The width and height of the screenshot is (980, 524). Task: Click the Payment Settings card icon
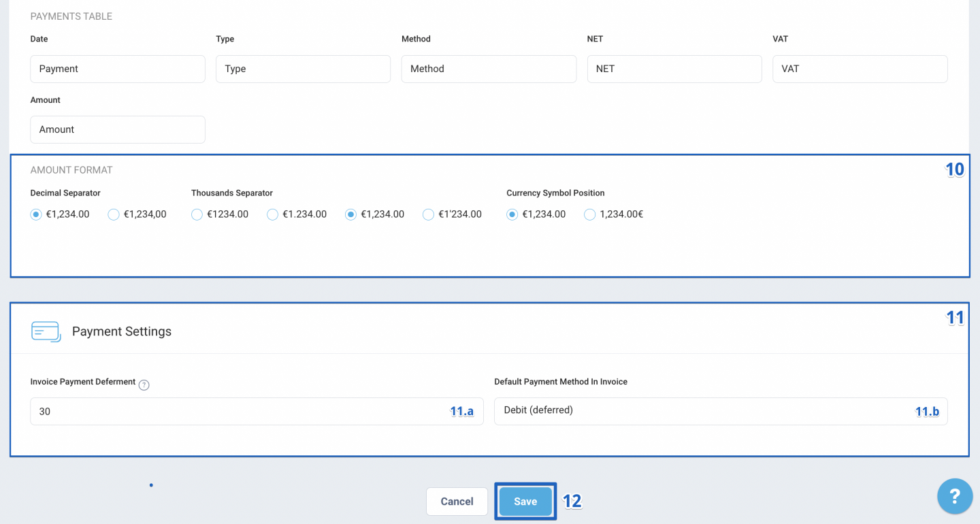(x=46, y=331)
